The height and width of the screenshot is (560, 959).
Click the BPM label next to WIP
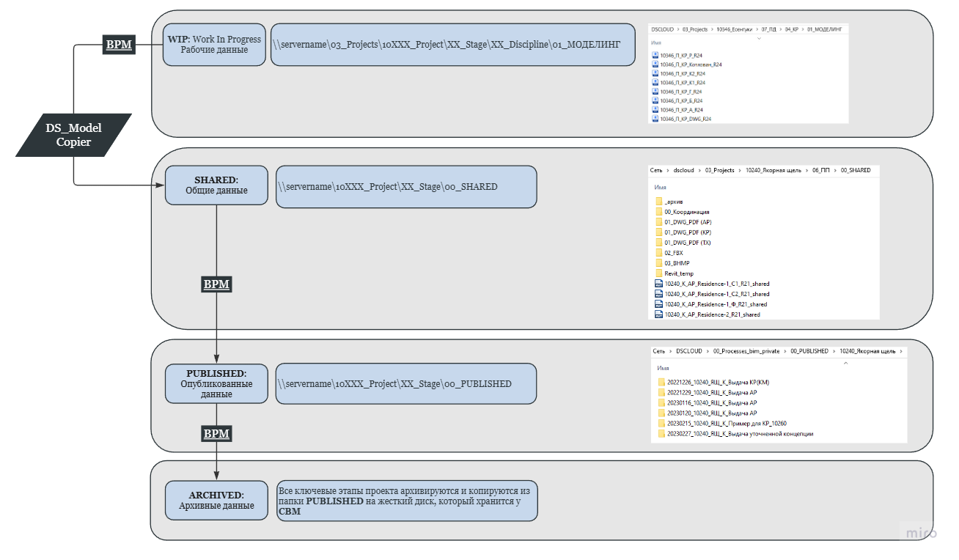(120, 45)
